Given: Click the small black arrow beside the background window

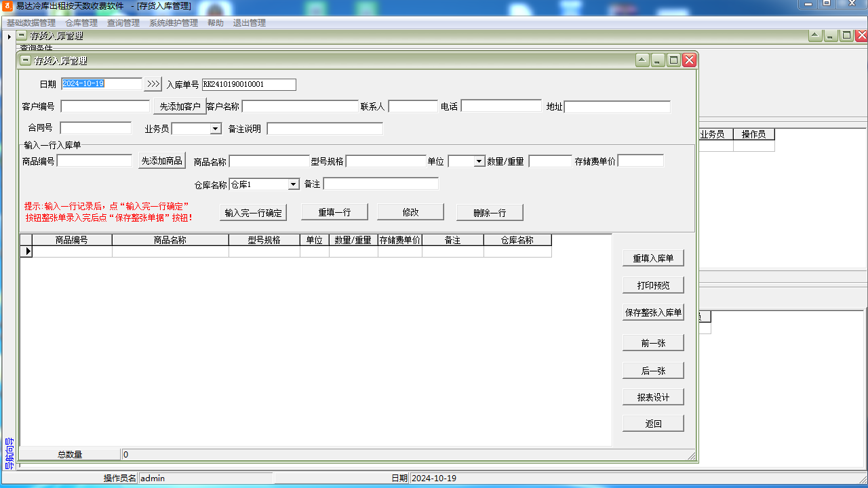Looking at the screenshot, I should 9,36.
